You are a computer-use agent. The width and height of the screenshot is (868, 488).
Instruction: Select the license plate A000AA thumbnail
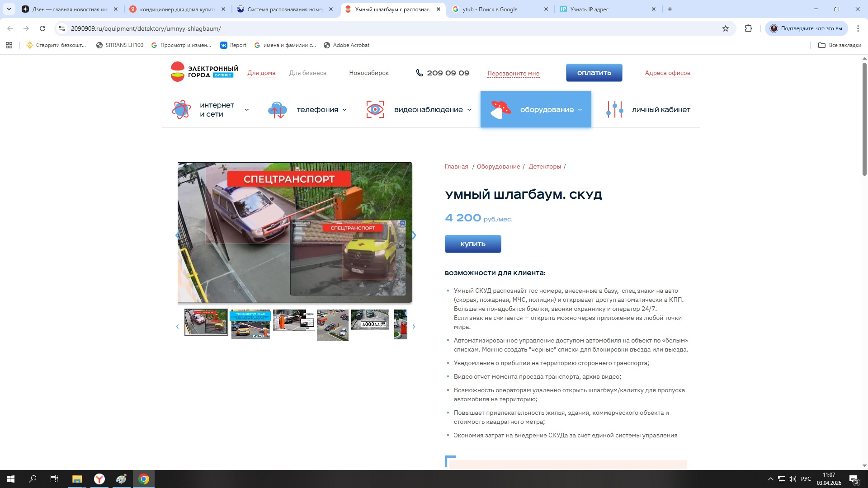[x=370, y=319]
